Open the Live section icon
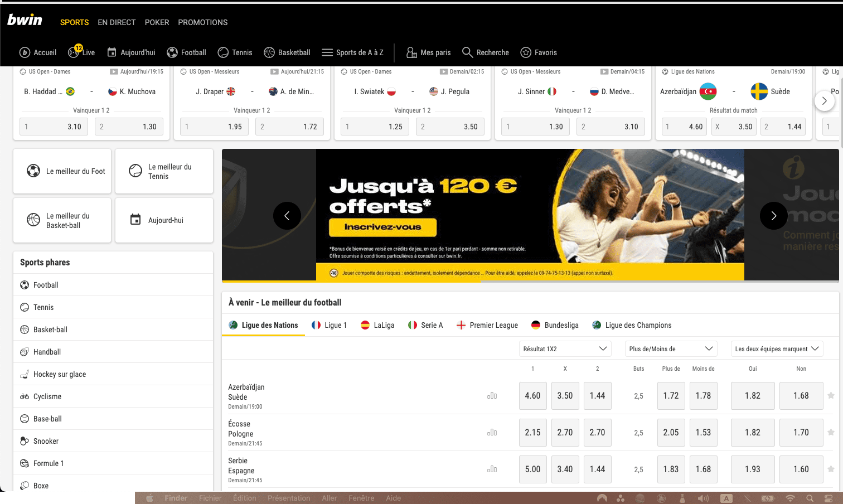The image size is (843, 504). click(74, 52)
